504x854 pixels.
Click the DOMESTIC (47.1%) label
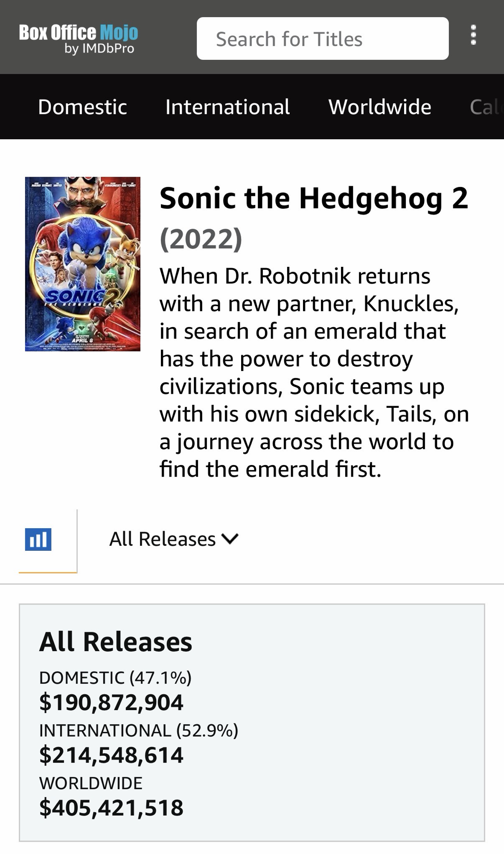(115, 678)
